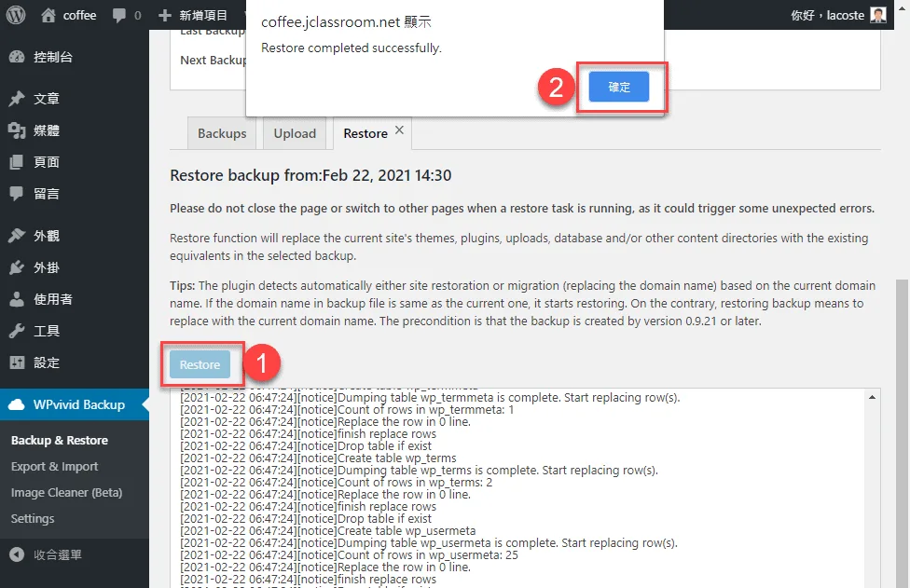Image resolution: width=910 pixels, height=588 pixels.
Task: Switch to the Backups tab
Action: coord(222,133)
